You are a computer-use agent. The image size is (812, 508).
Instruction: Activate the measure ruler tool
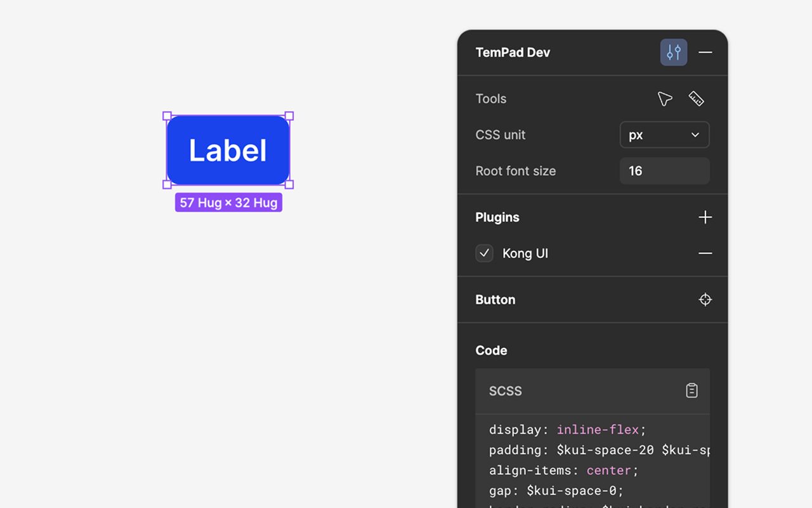696,98
